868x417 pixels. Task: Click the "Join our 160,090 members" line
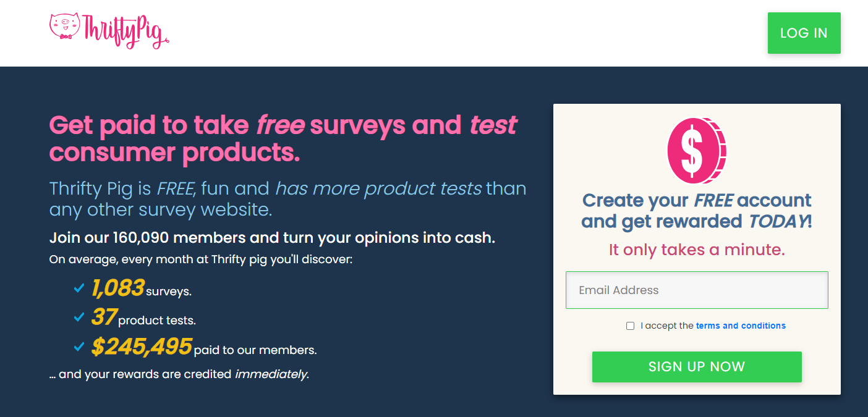[x=272, y=238]
